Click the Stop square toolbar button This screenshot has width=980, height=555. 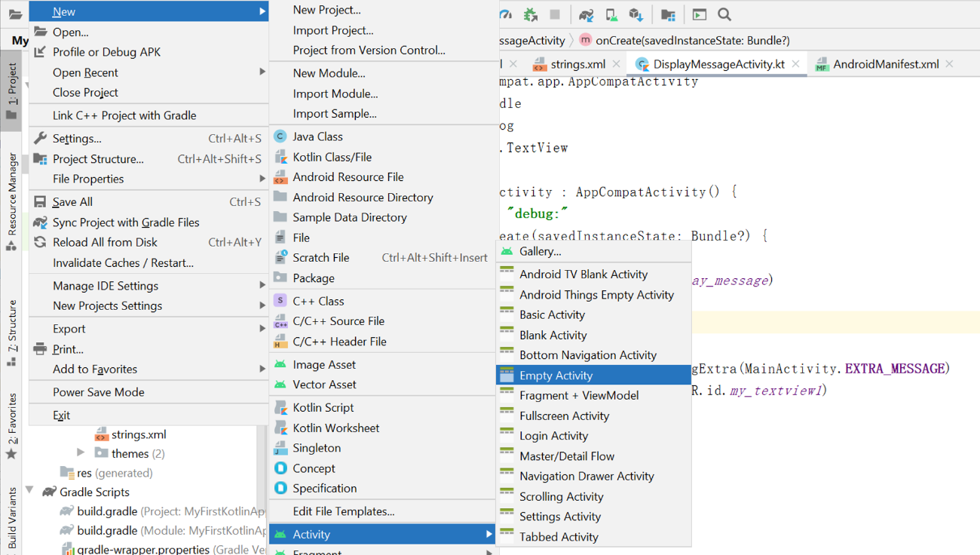(x=555, y=14)
